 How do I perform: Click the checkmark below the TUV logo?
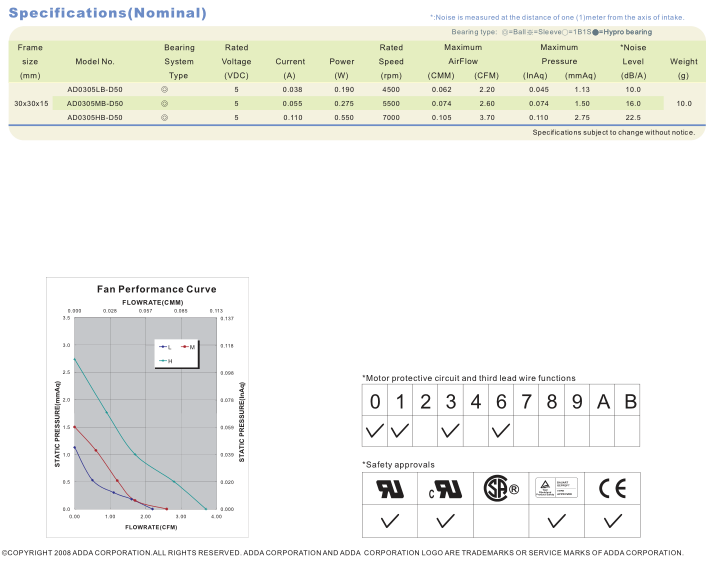coord(557,521)
